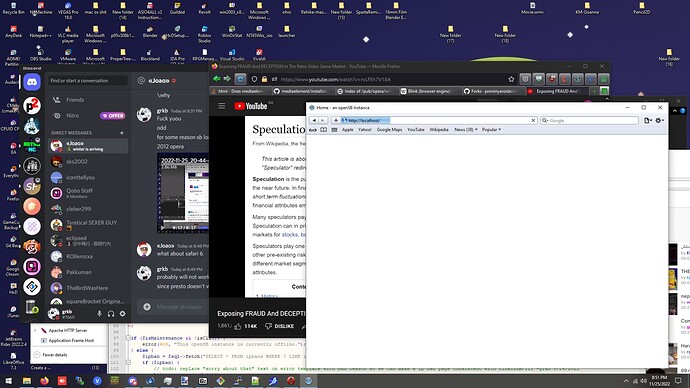Click the YouTube logo in Firefox
This screenshot has height=388, width=690.
251,106
